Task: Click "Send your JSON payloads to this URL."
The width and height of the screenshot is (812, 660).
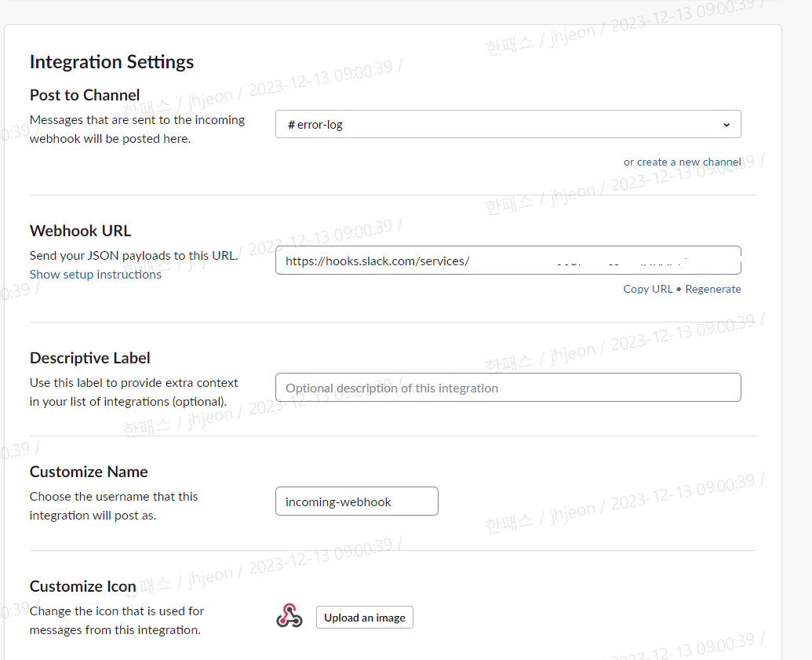Action: point(133,256)
